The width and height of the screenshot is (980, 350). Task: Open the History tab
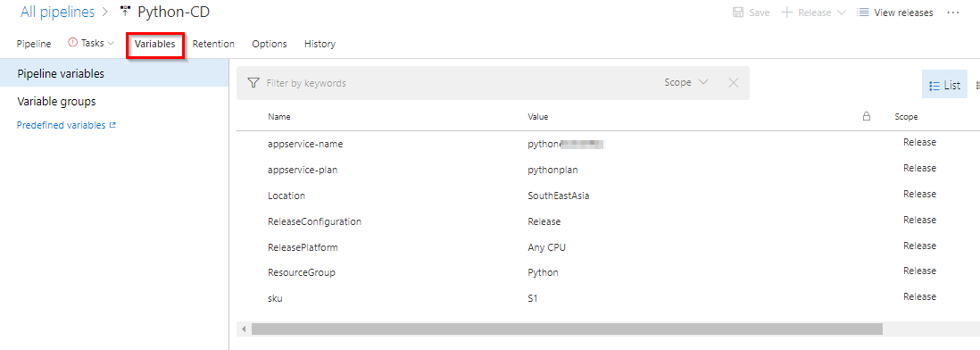pos(320,44)
